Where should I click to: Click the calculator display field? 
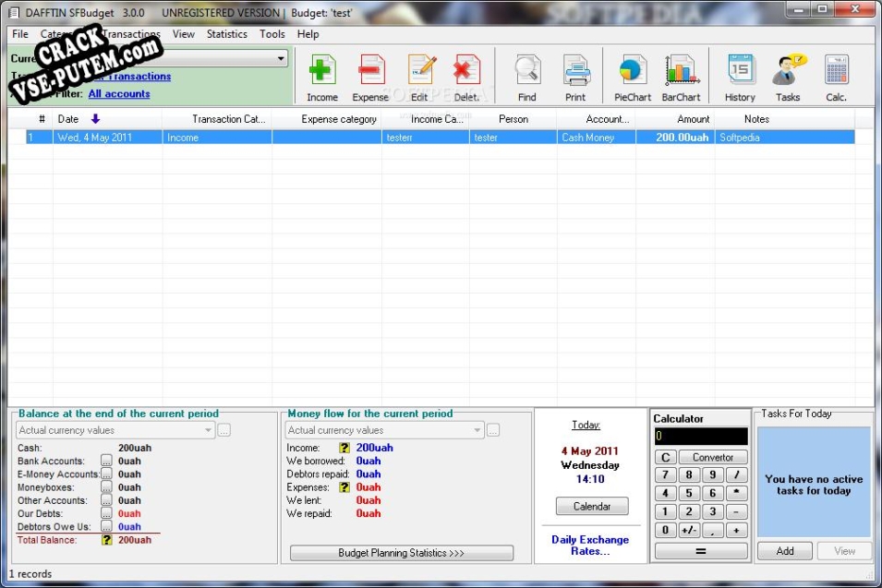coord(700,436)
